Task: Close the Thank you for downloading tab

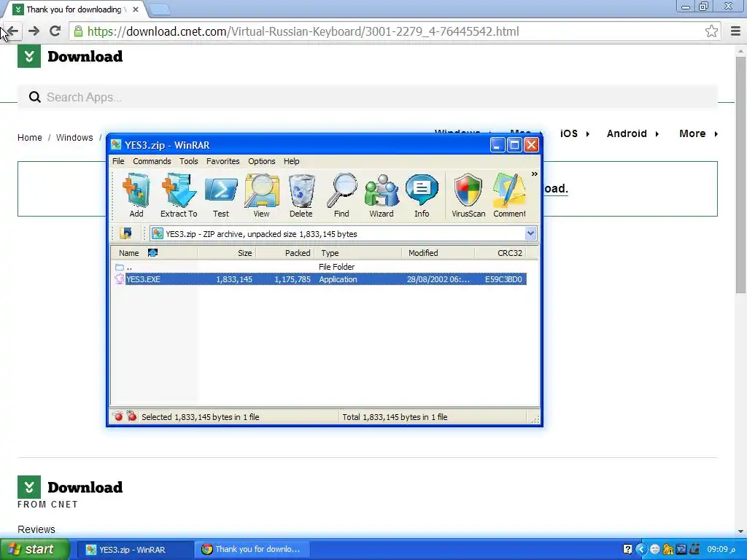Action: coord(136,9)
